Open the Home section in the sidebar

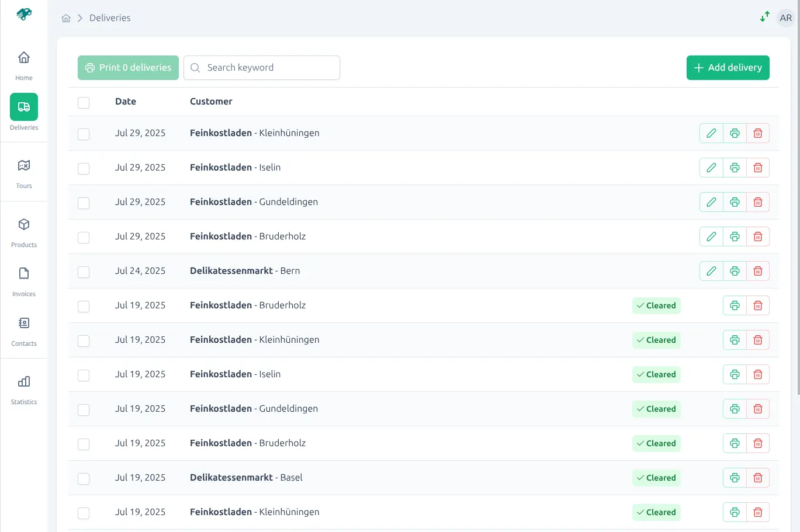pyautogui.click(x=23, y=63)
